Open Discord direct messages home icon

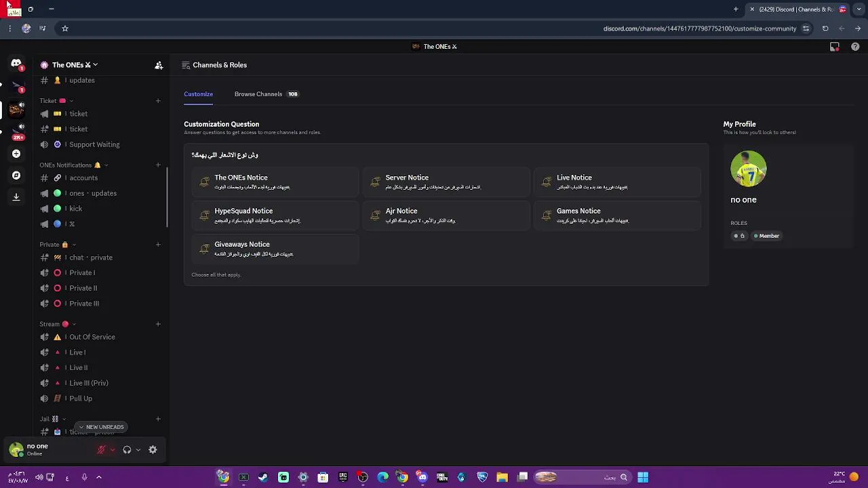pos(16,64)
